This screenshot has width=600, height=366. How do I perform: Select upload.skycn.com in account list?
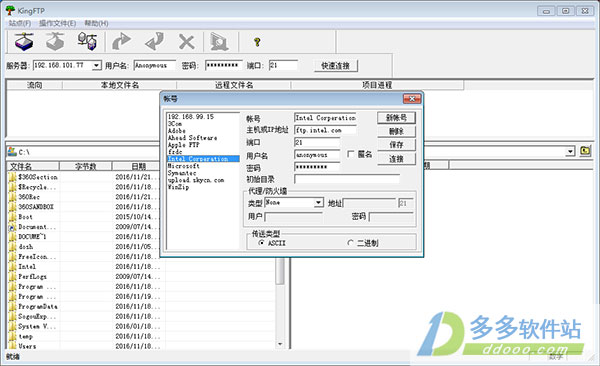(x=203, y=180)
